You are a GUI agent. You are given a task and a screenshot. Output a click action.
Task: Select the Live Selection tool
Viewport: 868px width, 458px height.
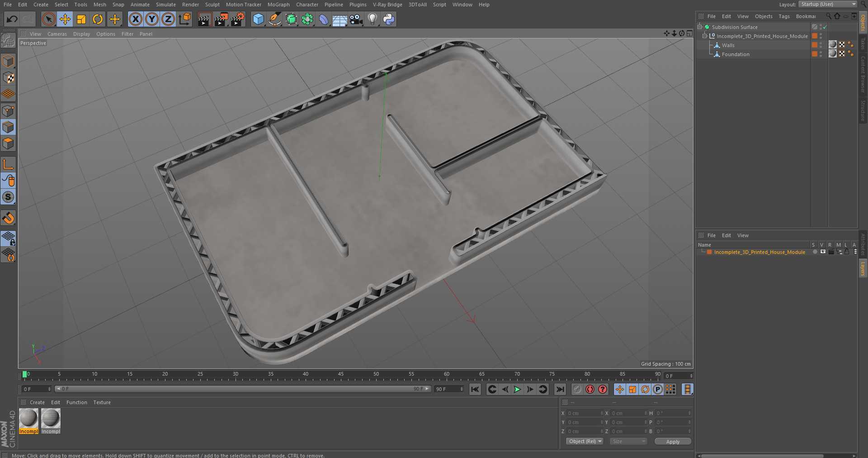(48, 19)
